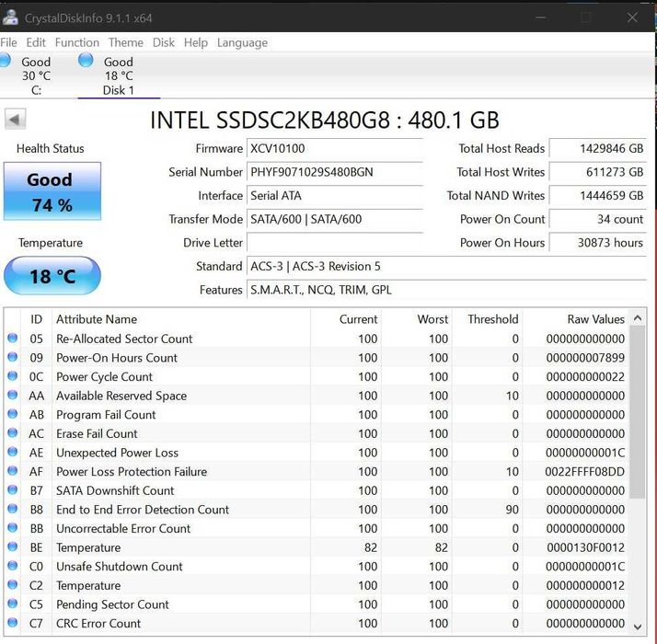The image size is (657, 644).
Task: Click status dot for Erase Fail Count row
Action: (13, 432)
